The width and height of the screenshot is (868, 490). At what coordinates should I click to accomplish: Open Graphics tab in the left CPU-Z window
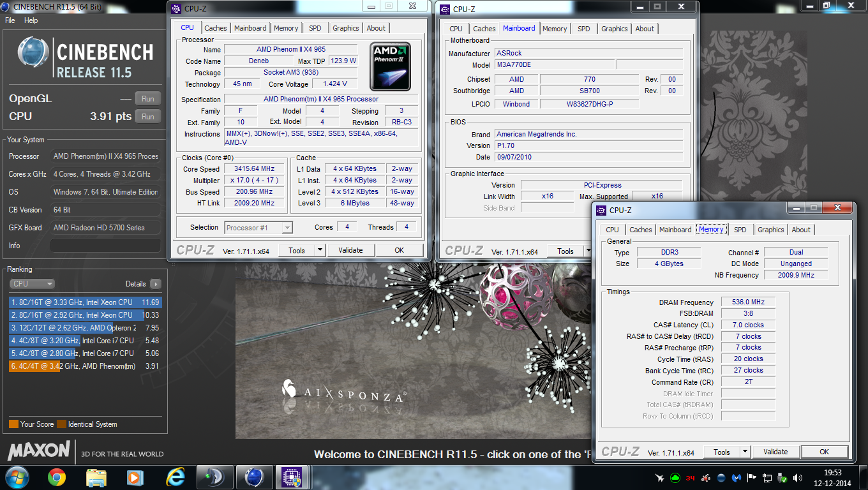346,28
